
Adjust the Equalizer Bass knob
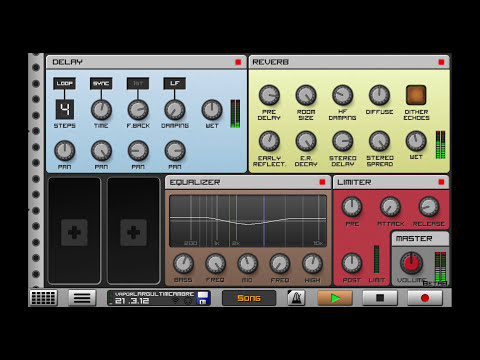tap(183, 263)
